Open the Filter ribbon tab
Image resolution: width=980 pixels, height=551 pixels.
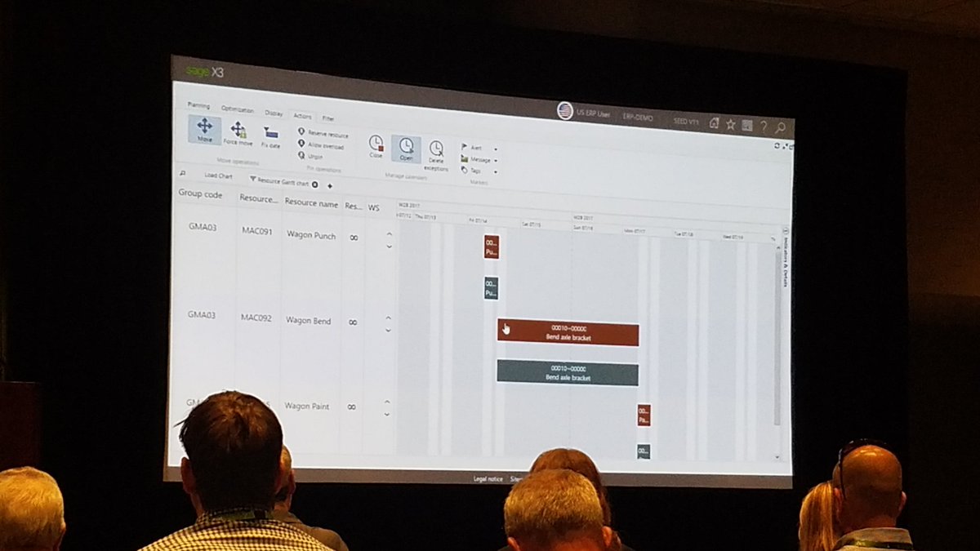coord(327,117)
